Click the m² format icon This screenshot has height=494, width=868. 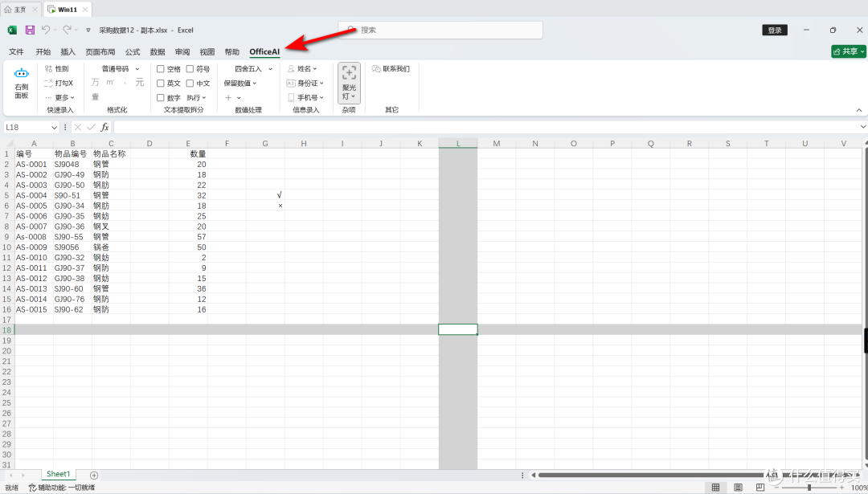(110, 83)
